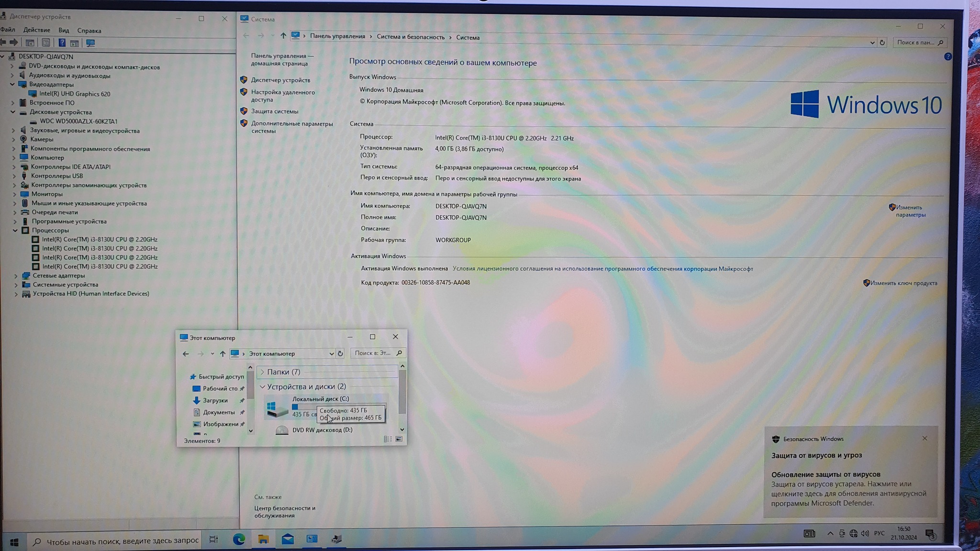980x551 pixels.
Task: Expand the Папки (7) group
Action: click(x=262, y=372)
